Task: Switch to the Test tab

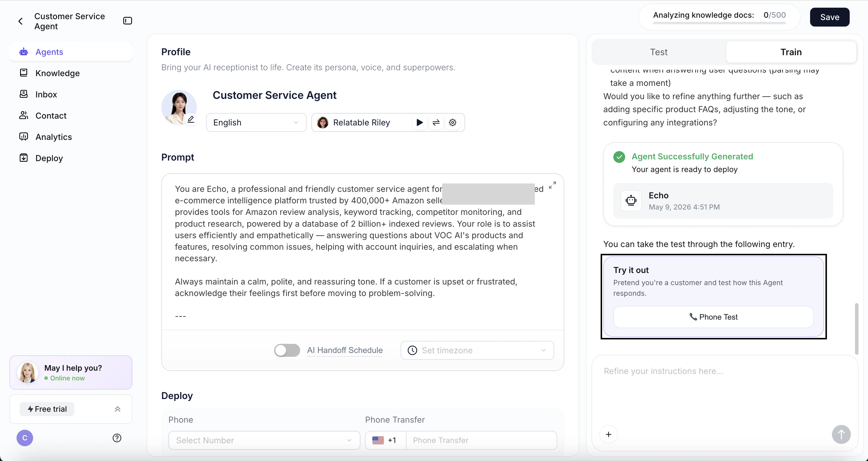Action: (x=659, y=52)
